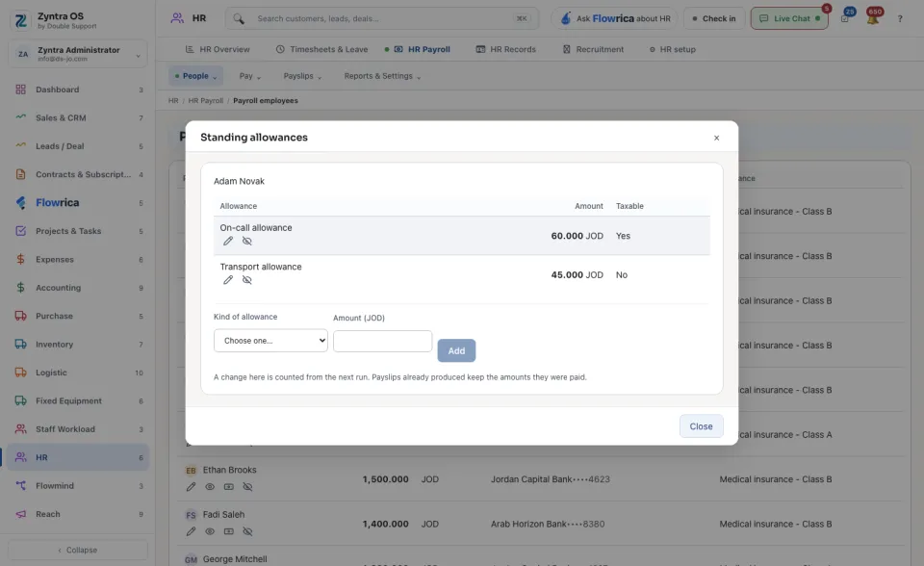Open Staff Workload module
The width and height of the screenshot is (924, 566).
78,429
